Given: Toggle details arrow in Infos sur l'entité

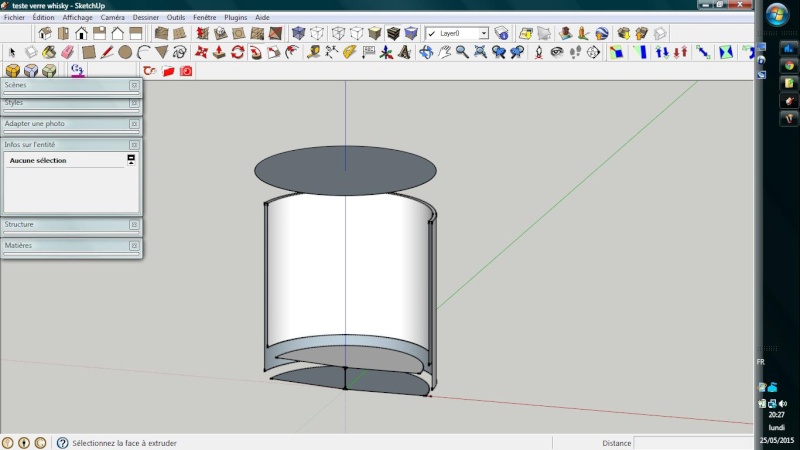Looking at the screenshot, I should click(x=131, y=160).
